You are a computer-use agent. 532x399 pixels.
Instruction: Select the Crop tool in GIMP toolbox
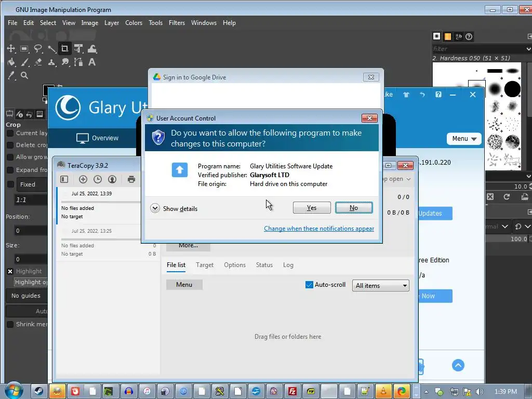point(64,49)
